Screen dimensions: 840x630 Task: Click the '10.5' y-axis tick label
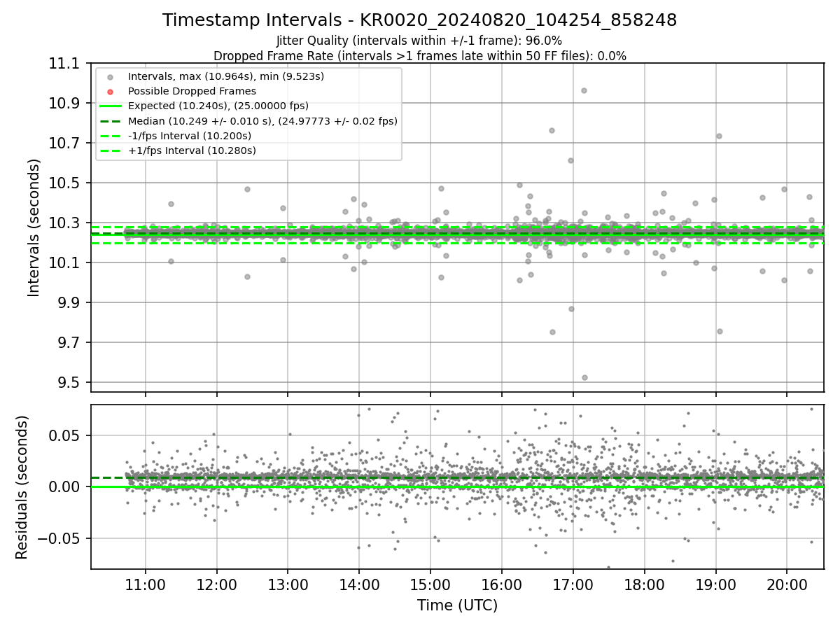pyautogui.click(x=65, y=183)
